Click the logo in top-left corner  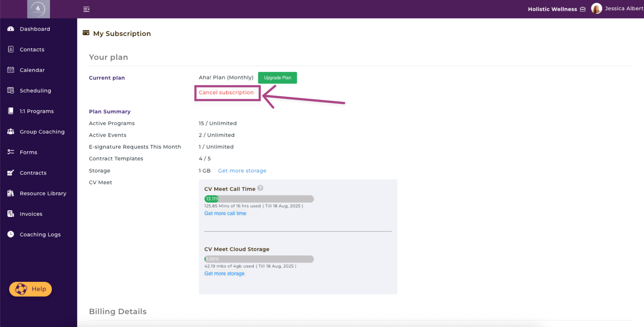38,9
